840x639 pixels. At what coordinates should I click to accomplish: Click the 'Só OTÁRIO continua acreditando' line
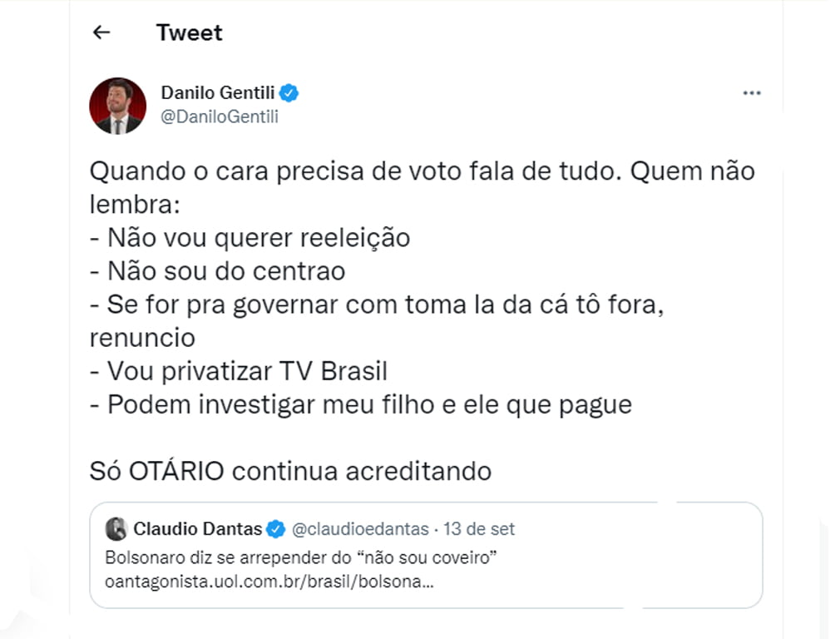click(x=290, y=471)
